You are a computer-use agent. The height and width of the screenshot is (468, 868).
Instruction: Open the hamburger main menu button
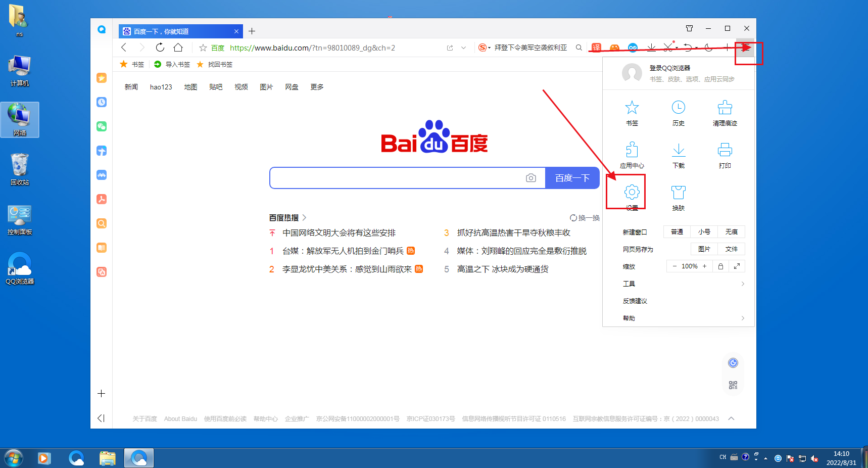point(745,48)
